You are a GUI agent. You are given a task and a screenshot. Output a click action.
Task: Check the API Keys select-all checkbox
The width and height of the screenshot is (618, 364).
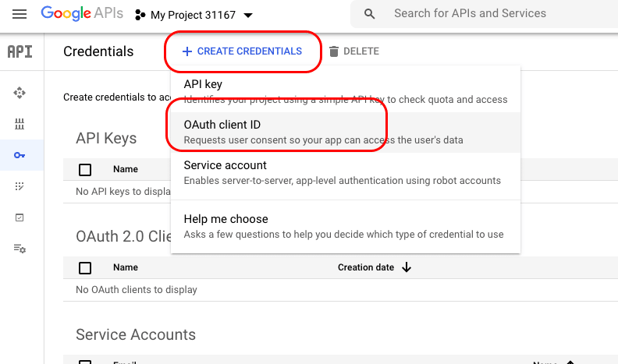tap(85, 170)
